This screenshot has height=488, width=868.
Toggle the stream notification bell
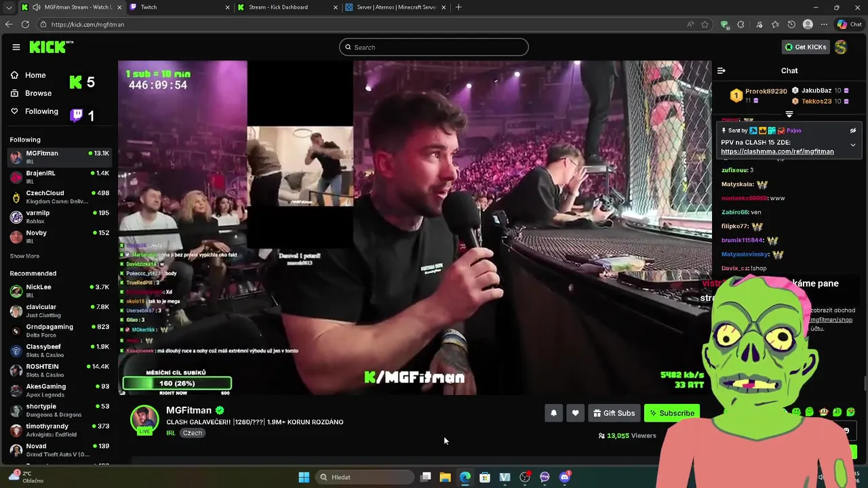[x=553, y=413]
